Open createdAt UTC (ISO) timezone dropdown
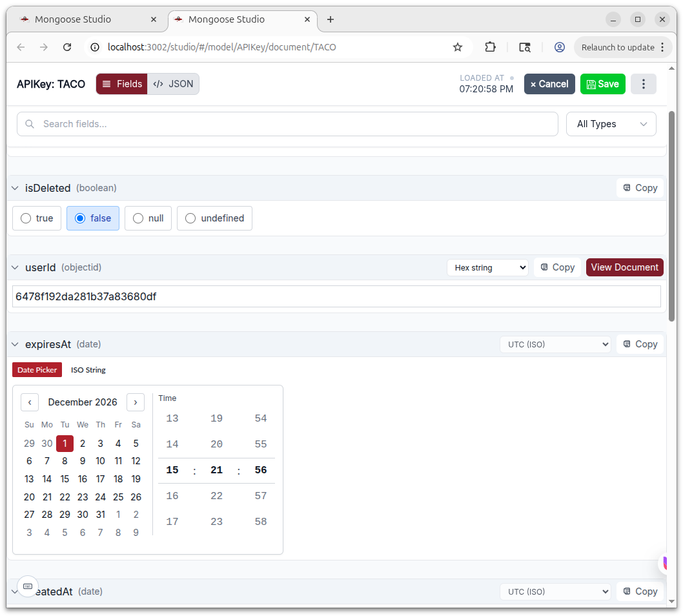 pos(555,591)
